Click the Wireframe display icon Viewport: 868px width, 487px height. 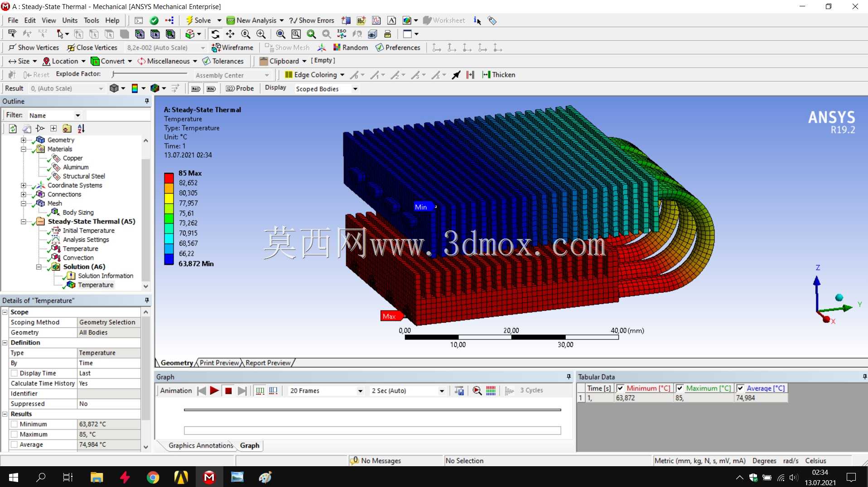point(216,48)
